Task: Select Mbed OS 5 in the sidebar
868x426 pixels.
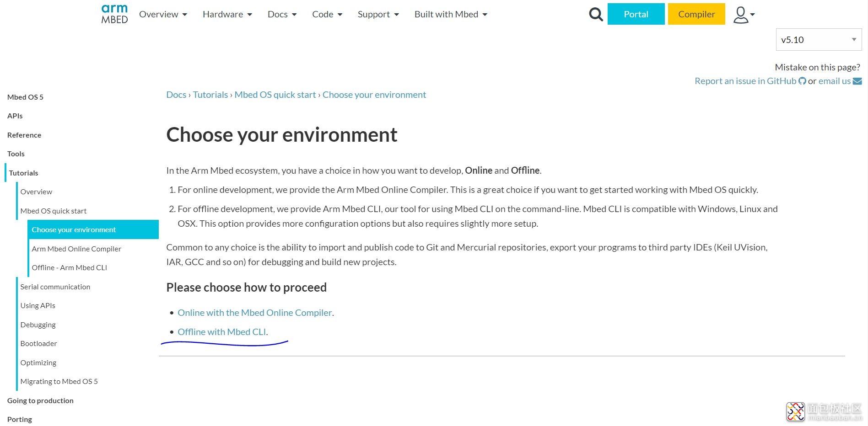Action: point(25,97)
